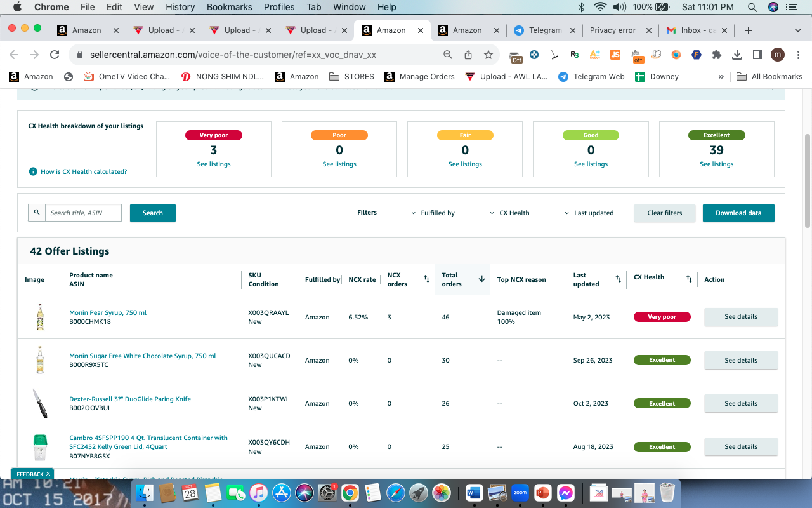Image resolution: width=812 pixels, height=508 pixels.
Task: Click the share icon in the address bar
Action: pos(468,55)
